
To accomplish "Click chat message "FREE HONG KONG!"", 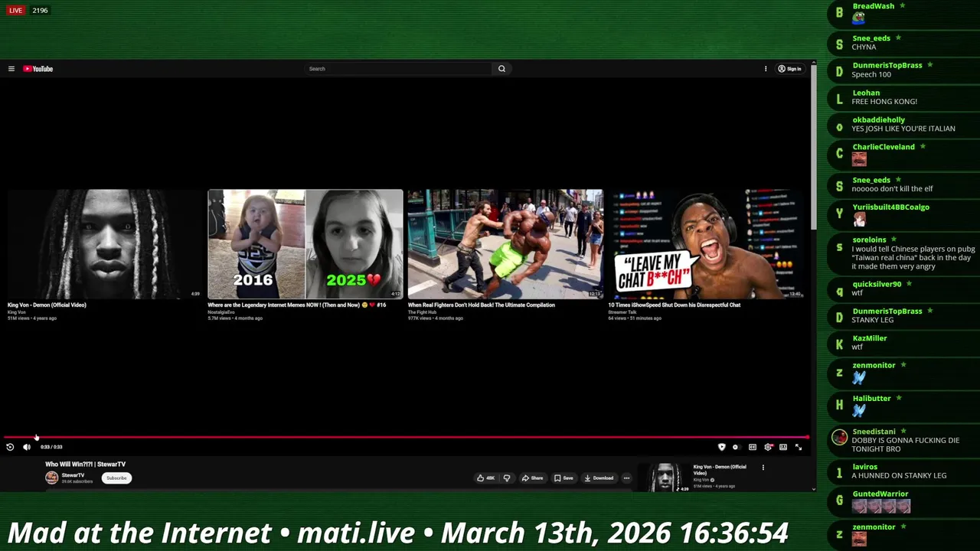I will click(x=884, y=102).
